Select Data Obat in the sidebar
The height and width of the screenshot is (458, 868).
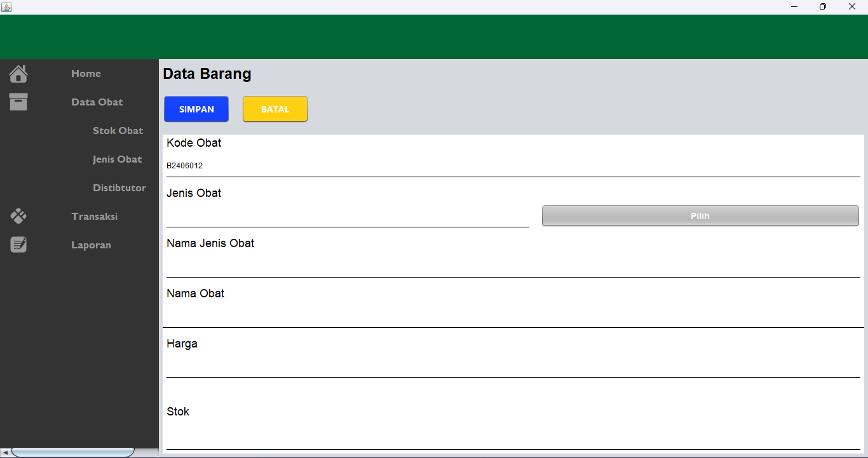click(x=97, y=102)
